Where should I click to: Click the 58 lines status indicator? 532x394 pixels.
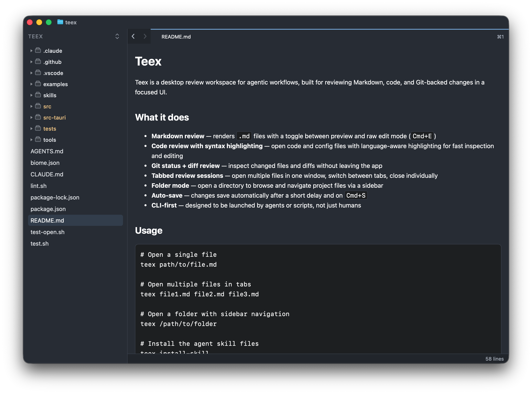click(x=494, y=359)
